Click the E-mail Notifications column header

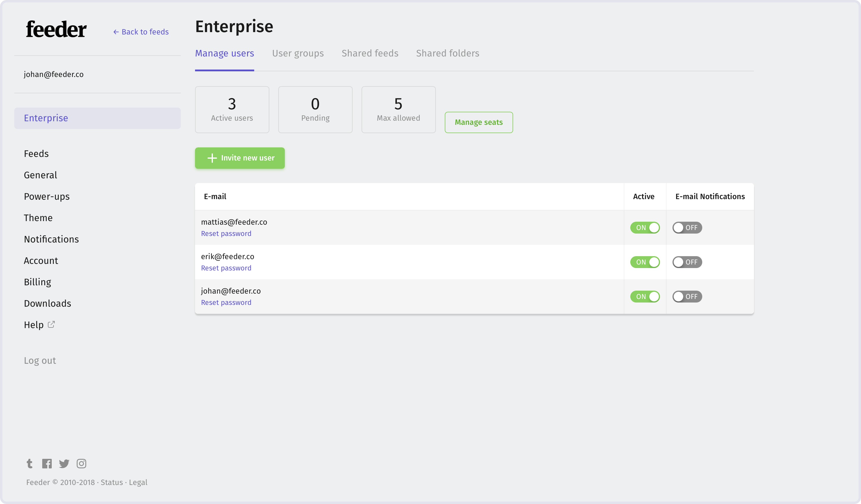point(710,196)
